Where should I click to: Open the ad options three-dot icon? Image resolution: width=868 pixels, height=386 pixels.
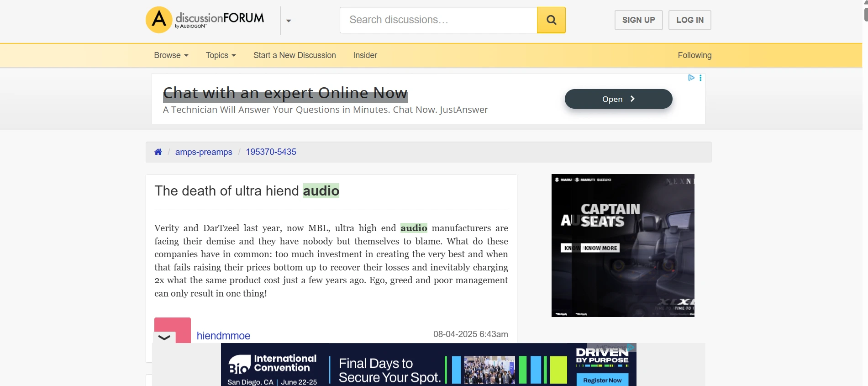click(x=700, y=78)
